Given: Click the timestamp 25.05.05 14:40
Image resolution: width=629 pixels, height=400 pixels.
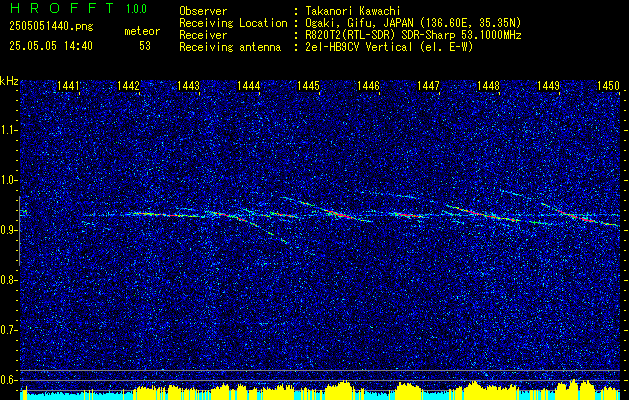Looking at the screenshot, I should point(51,46).
